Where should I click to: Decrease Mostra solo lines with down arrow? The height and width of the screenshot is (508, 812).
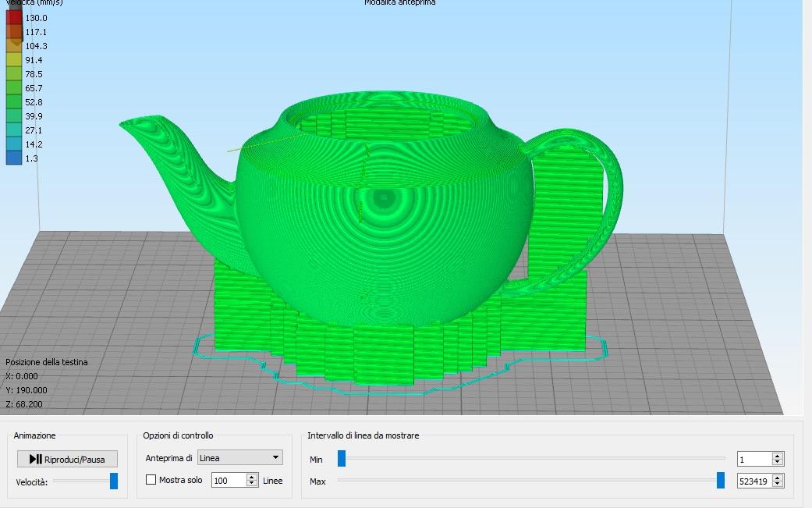click(x=252, y=484)
